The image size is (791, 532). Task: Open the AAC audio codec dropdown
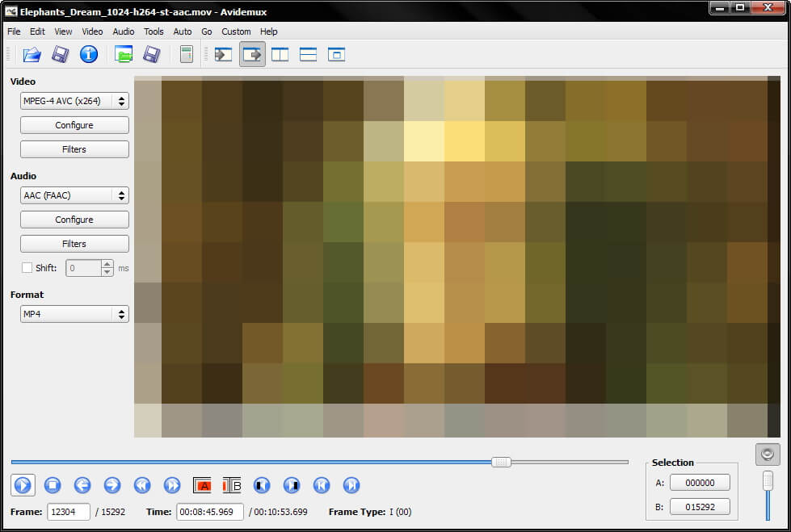(74, 195)
